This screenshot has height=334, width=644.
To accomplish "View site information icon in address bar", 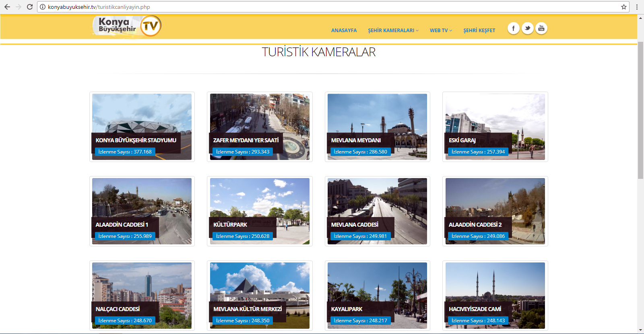I will (43, 7).
